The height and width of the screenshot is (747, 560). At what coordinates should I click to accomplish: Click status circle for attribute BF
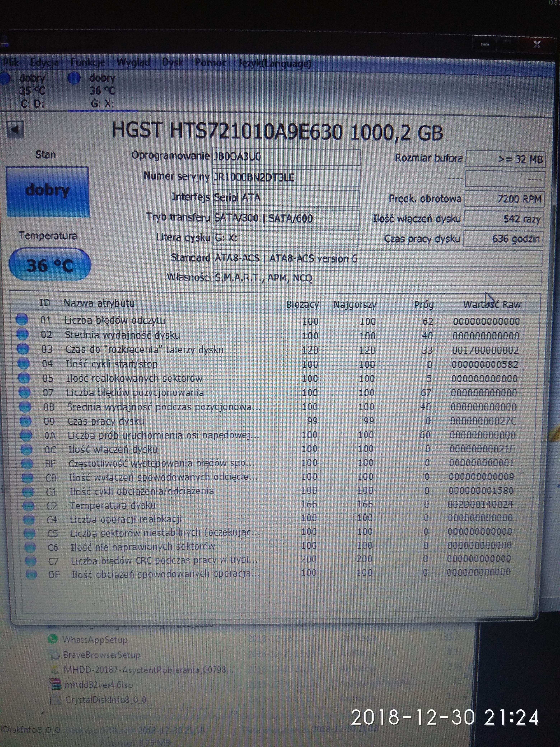click(27, 464)
